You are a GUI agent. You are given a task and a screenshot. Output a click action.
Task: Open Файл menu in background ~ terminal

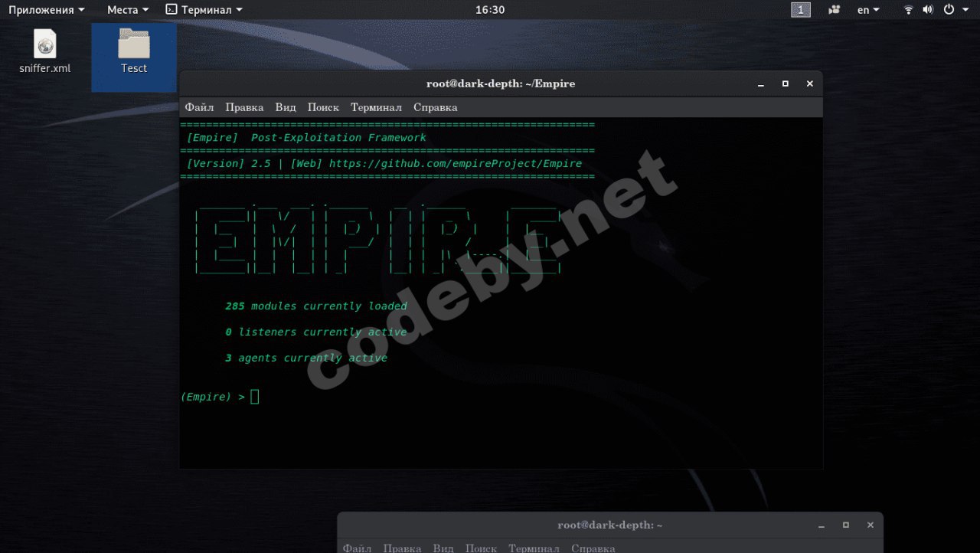click(358, 548)
